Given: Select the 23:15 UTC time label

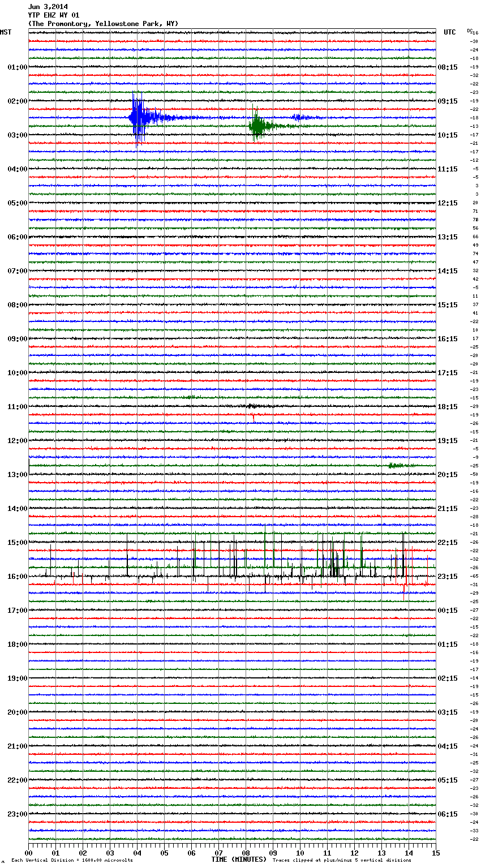Looking at the screenshot, I should click(x=448, y=577).
